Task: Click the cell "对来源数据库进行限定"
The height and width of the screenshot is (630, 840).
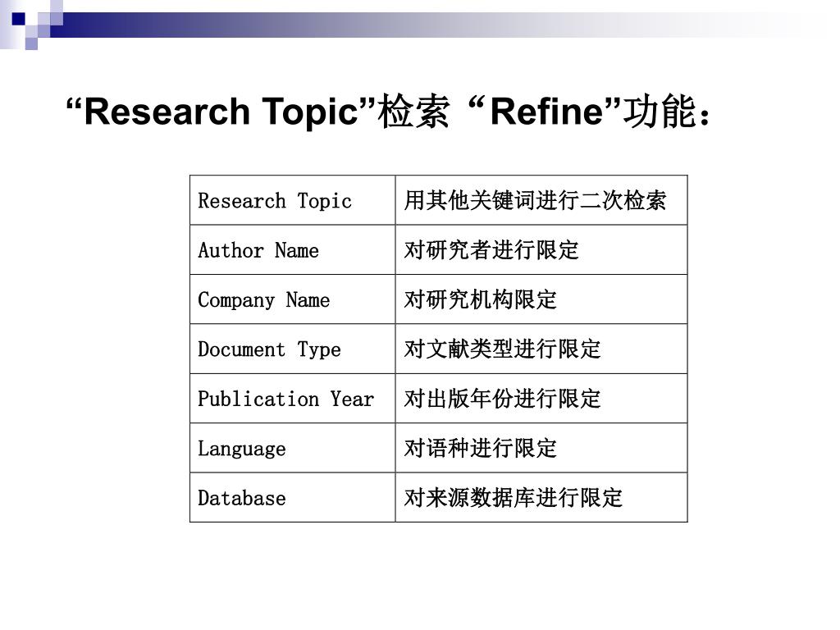Action: pos(541,497)
